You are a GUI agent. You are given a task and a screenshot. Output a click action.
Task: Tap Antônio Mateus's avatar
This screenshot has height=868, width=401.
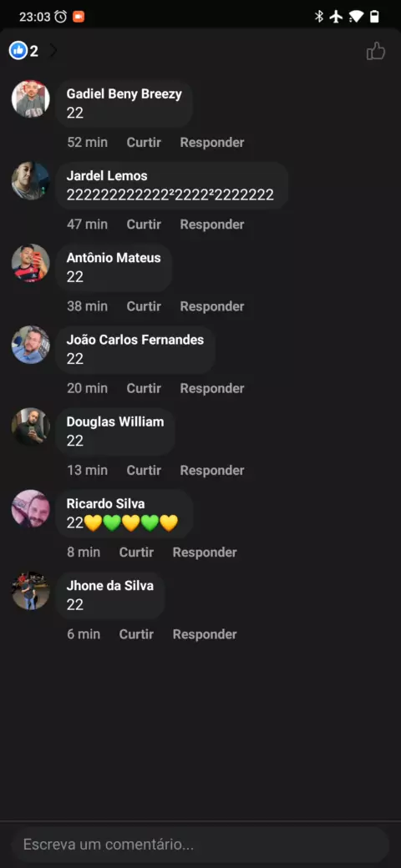pyautogui.click(x=30, y=263)
